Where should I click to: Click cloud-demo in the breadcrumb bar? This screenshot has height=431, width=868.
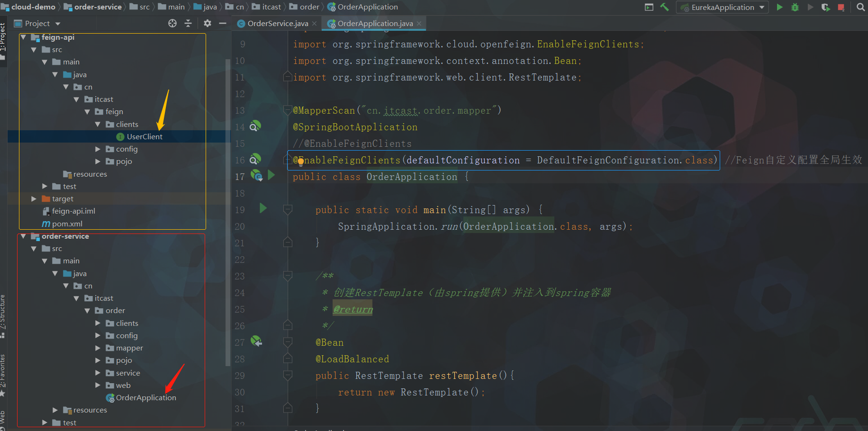(x=33, y=7)
